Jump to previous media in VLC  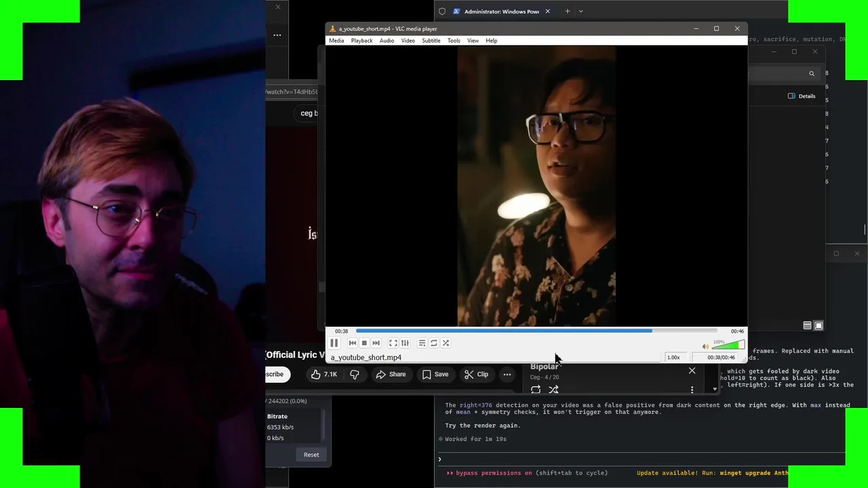(x=352, y=343)
